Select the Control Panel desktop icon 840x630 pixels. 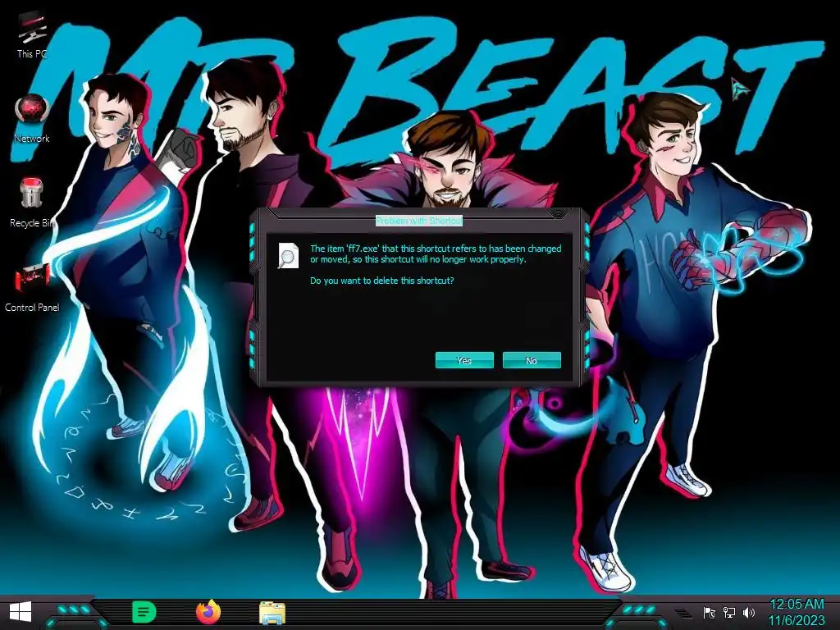click(x=32, y=288)
